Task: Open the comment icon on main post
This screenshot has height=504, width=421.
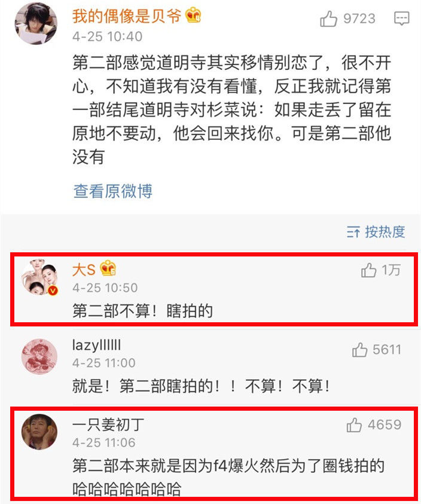Action: [x=402, y=19]
